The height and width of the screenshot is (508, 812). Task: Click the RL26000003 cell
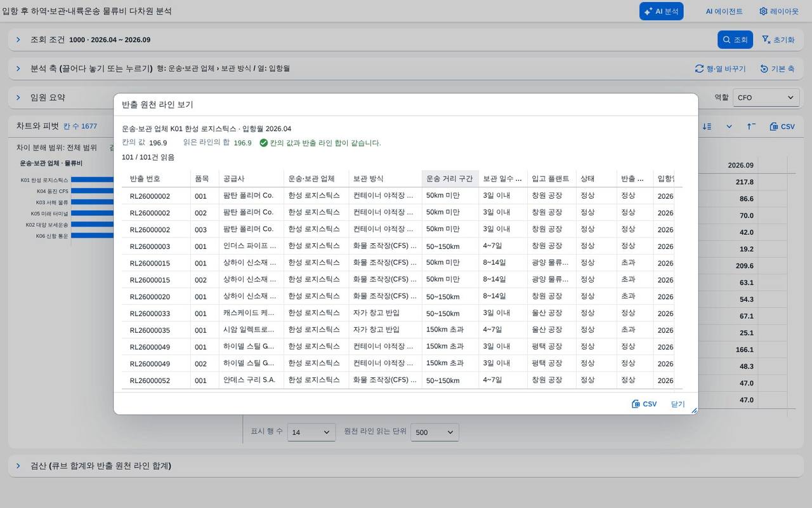coord(156,246)
